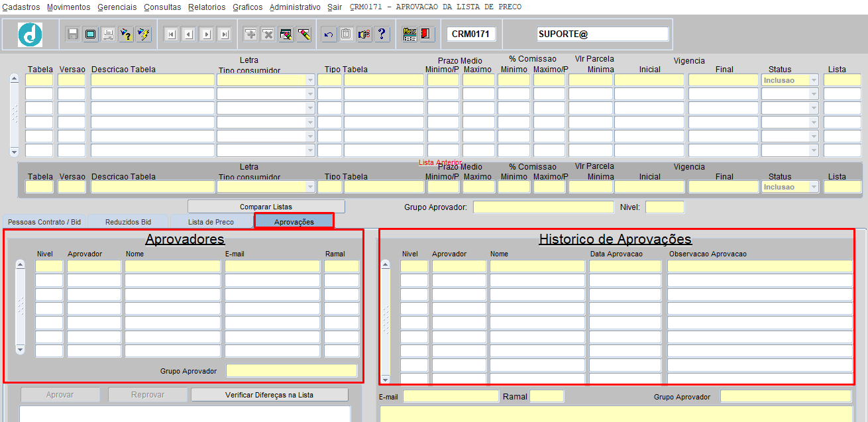This screenshot has height=422, width=868.
Task: Expand Tipo consumidor dropdown in Lista Anterior
Action: pos(309,187)
